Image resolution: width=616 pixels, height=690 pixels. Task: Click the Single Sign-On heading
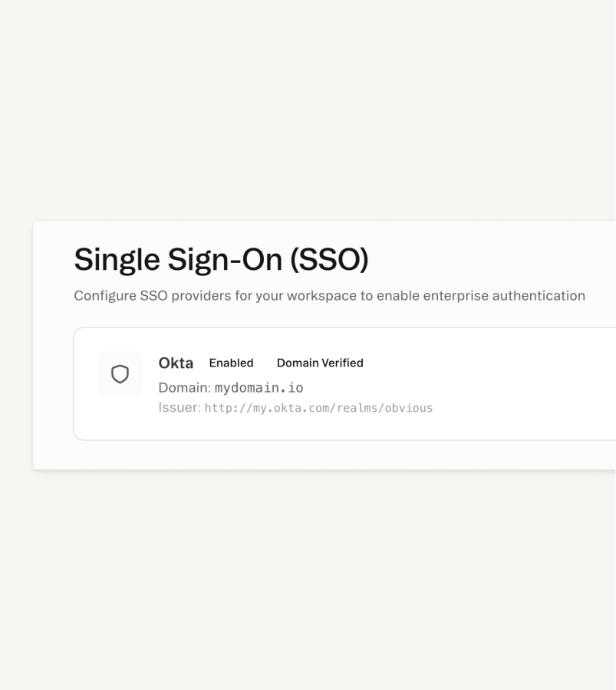tap(221, 260)
